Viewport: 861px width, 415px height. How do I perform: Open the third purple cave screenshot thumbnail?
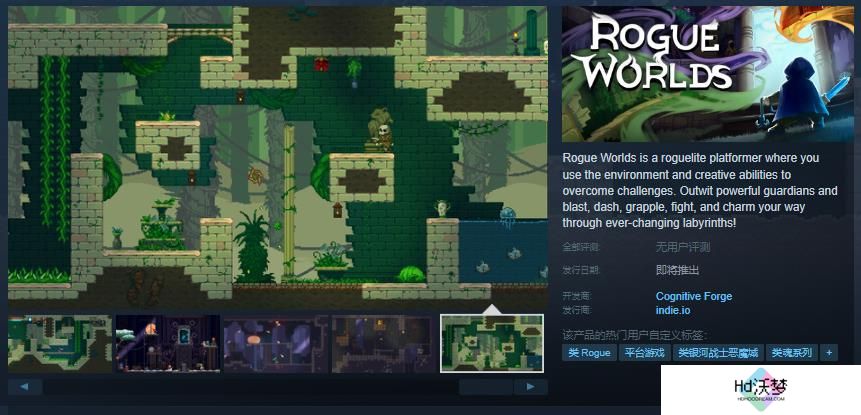coord(276,344)
